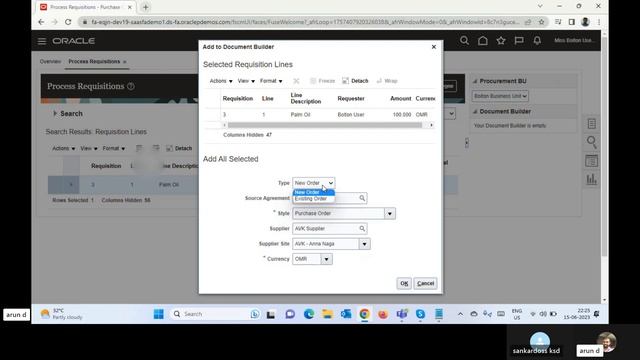
Task: Open File Explorer from the taskbar
Action: [x=327, y=314]
